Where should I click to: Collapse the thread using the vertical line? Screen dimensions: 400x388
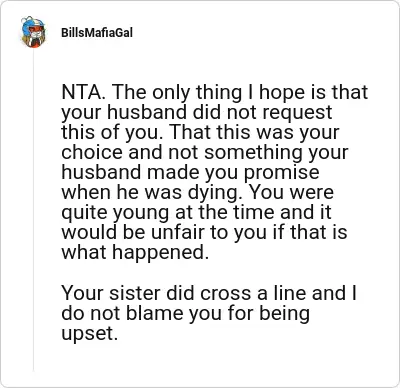(x=33, y=210)
